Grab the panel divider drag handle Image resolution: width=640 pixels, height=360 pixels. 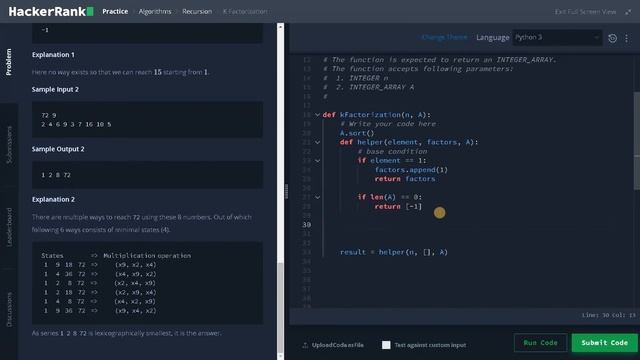tap(287, 191)
